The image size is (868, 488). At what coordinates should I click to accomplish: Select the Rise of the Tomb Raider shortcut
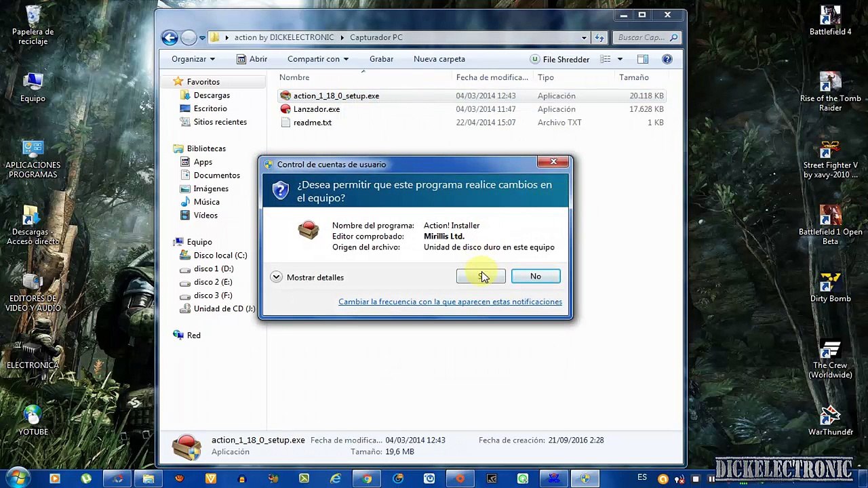pos(830,91)
